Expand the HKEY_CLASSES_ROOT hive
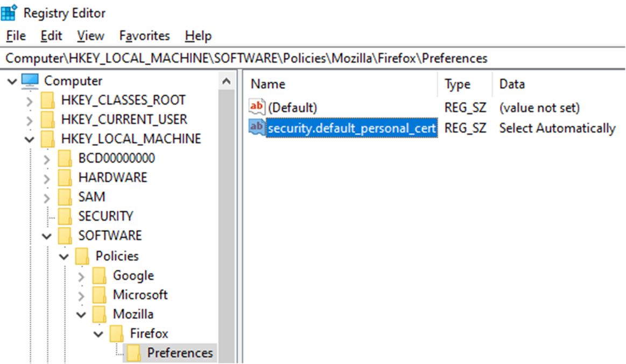The width and height of the screenshot is (626, 364). point(30,101)
